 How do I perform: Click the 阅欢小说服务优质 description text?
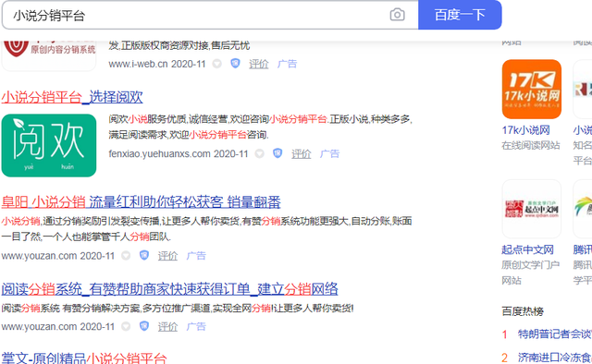pyautogui.click(x=260, y=127)
